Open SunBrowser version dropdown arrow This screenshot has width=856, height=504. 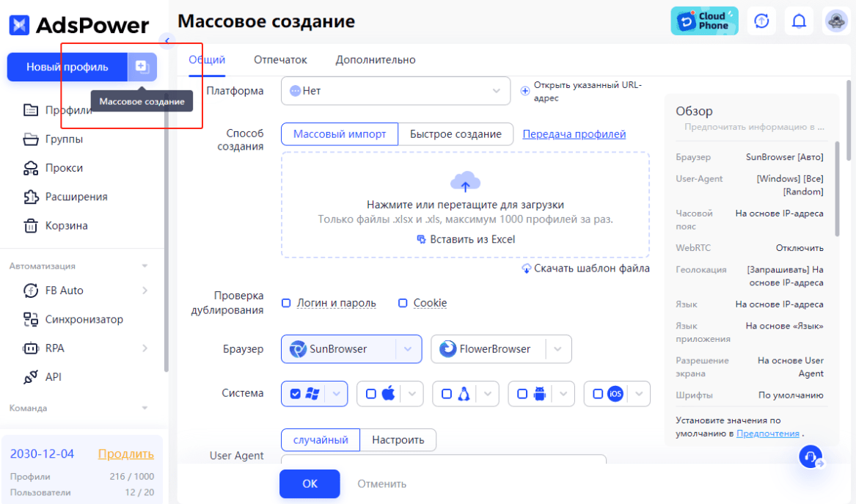(408, 349)
